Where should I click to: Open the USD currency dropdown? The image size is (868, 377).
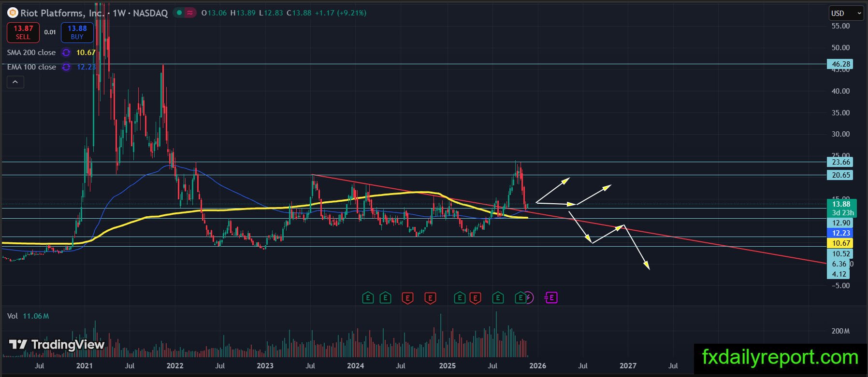(x=846, y=13)
